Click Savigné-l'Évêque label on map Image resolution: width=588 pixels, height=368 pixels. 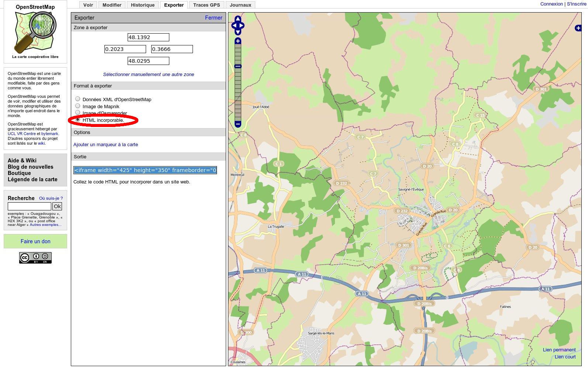411,189
